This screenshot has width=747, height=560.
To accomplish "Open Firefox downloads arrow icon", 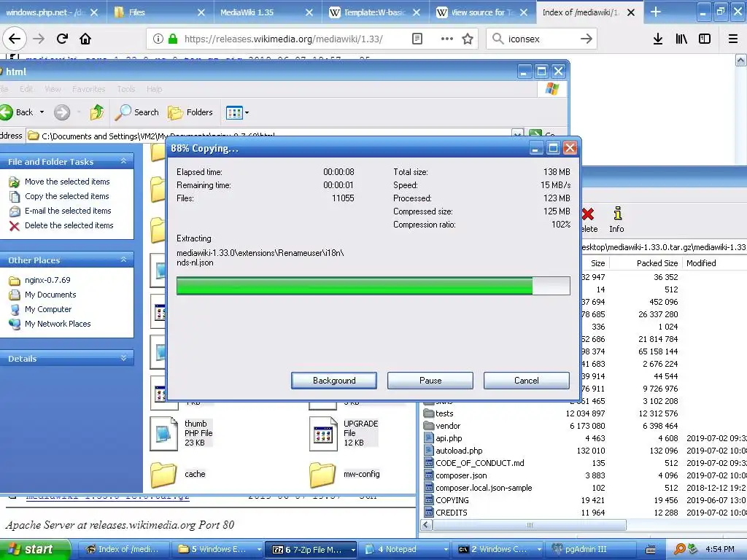I will pyautogui.click(x=658, y=39).
